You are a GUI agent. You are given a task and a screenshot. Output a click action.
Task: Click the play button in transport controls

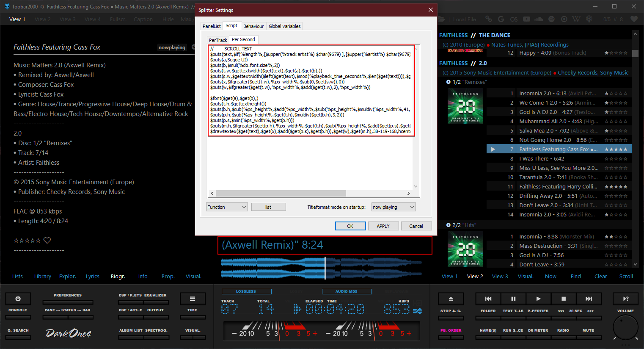[538, 299]
